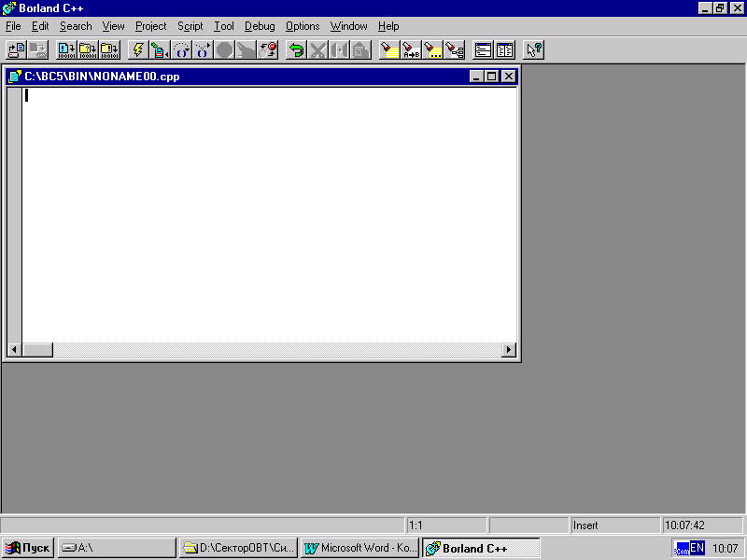Click the Build all icon with exclamation folder
This screenshot has height=560, width=747.
tap(109, 49)
